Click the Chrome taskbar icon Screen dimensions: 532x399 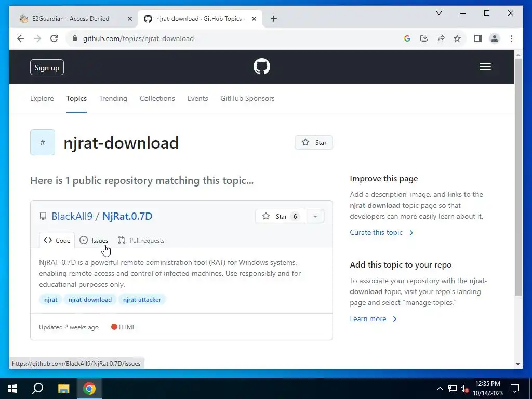coord(89,389)
